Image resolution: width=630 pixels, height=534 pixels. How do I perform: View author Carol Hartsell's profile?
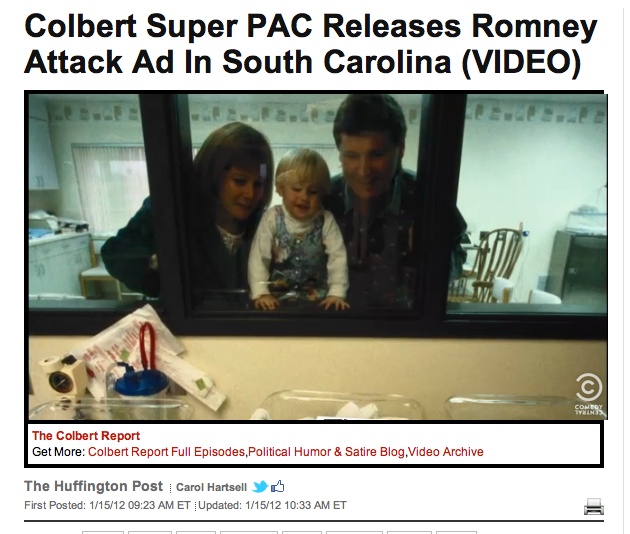click(211, 487)
